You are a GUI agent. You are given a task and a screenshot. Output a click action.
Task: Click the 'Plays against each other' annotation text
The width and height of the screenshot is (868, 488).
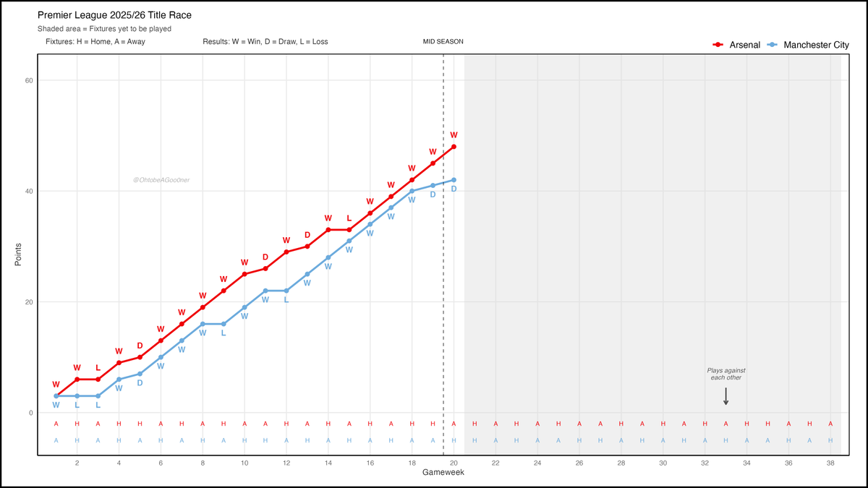point(726,374)
